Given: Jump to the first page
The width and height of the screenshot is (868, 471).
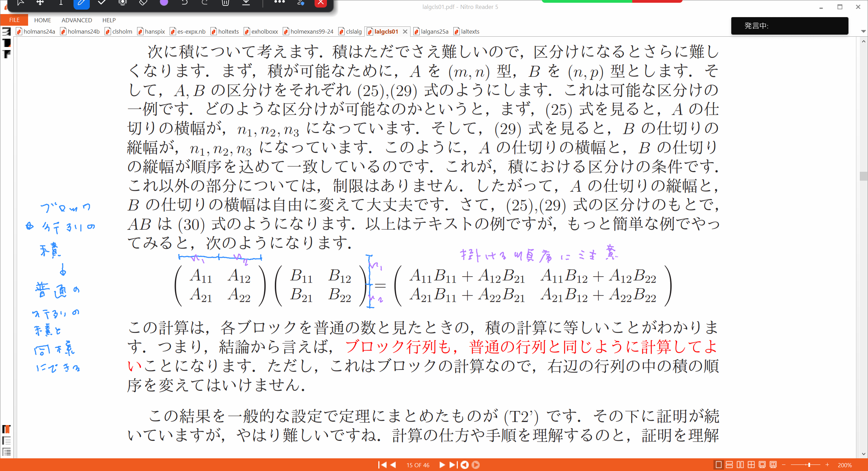Looking at the screenshot, I should pyautogui.click(x=382, y=465).
